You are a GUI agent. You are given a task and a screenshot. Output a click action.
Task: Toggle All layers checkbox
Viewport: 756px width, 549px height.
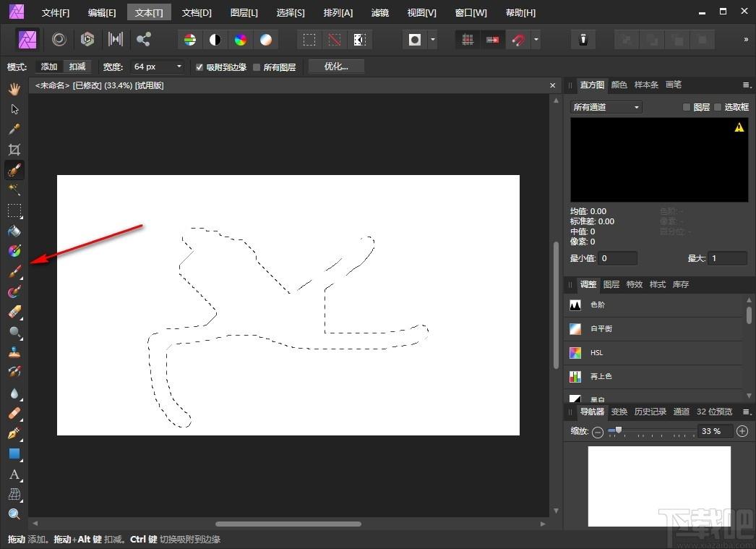(257, 67)
